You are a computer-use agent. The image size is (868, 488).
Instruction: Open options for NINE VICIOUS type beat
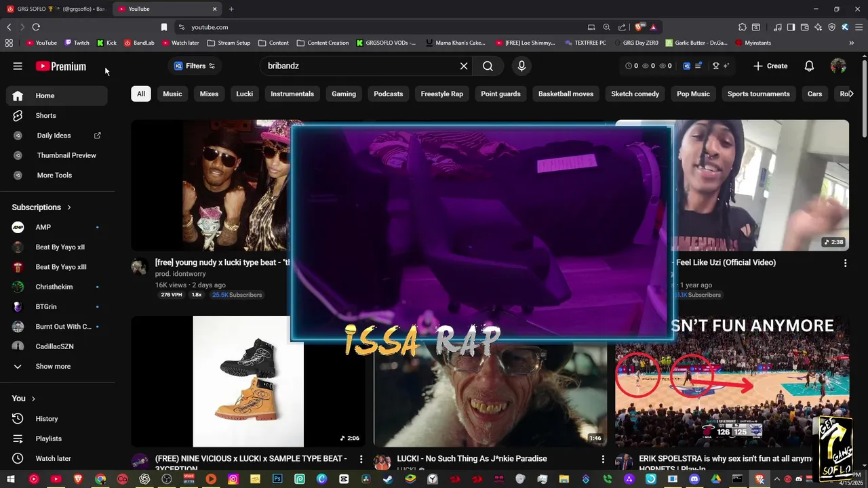click(x=361, y=460)
